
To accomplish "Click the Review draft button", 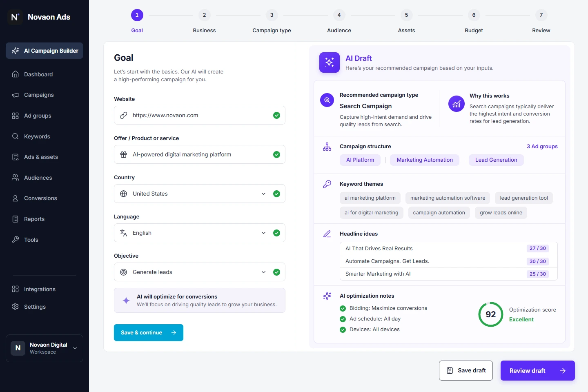I will click(x=538, y=370).
